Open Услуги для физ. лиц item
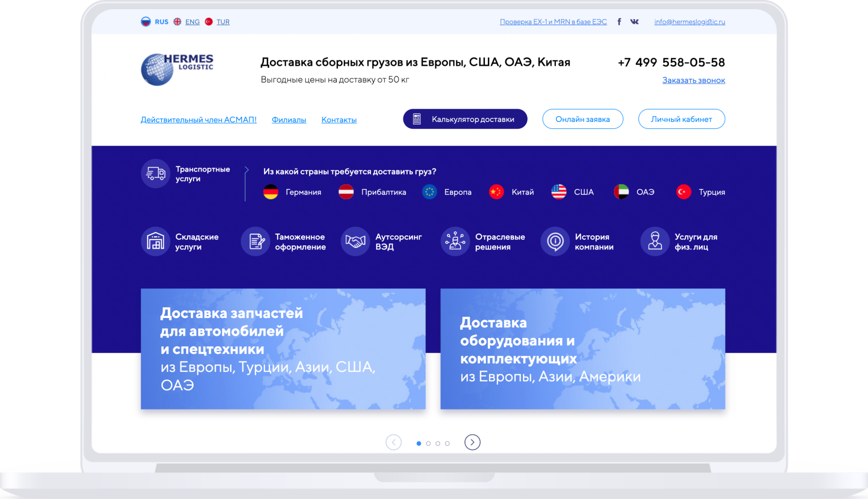Image resolution: width=868 pixels, height=499 pixels. [x=696, y=242]
